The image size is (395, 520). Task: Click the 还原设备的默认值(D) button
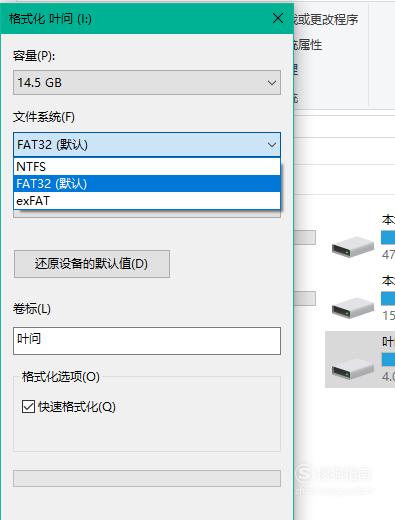point(92,264)
